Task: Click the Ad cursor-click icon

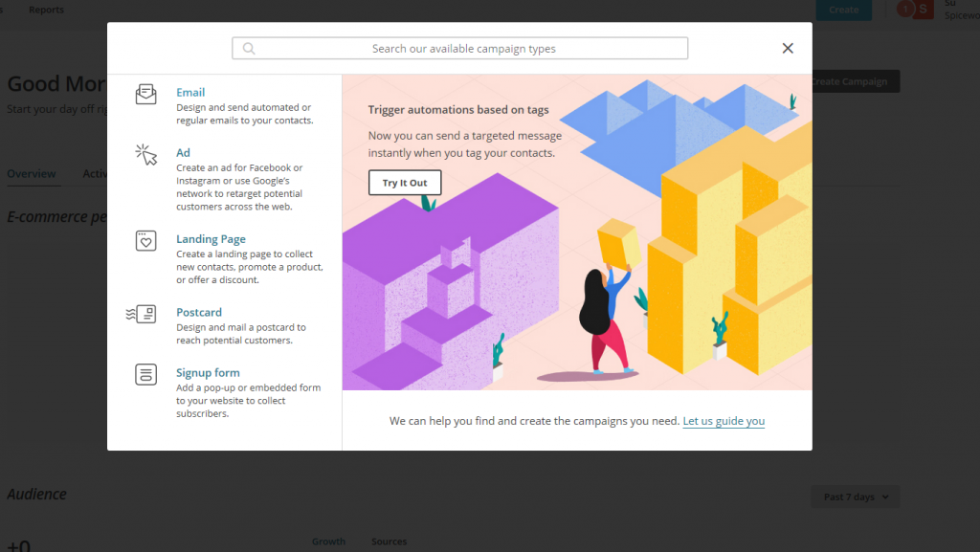Action: [x=145, y=154]
